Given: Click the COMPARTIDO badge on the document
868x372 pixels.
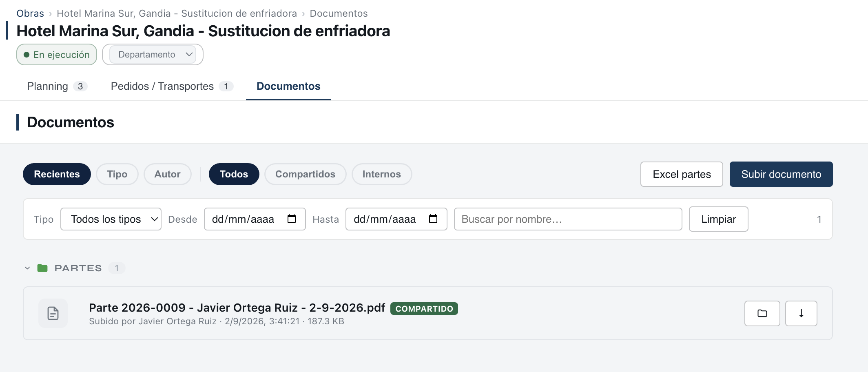Looking at the screenshot, I should (x=424, y=309).
